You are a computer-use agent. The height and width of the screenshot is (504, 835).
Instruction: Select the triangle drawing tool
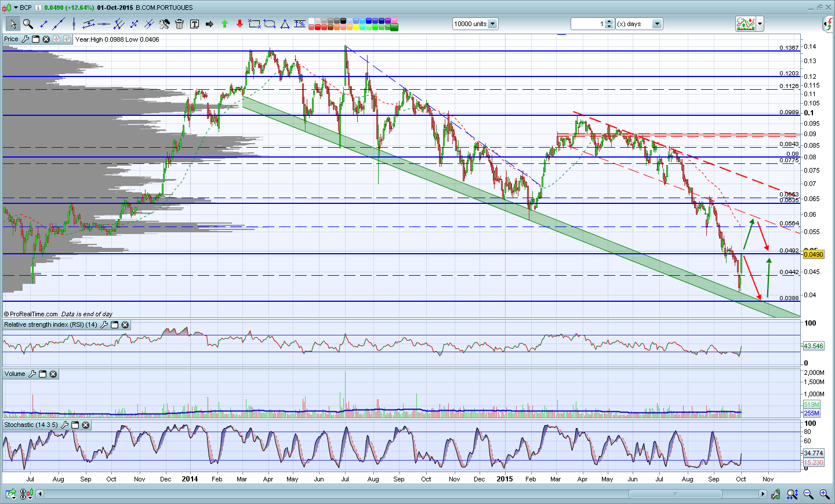pyautogui.click(x=285, y=24)
